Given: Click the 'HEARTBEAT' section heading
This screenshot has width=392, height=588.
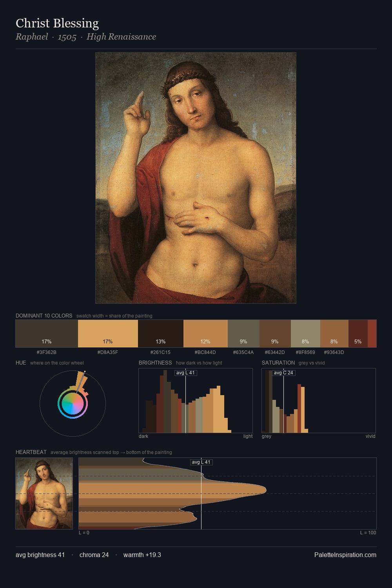Looking at the screenshot, I should [31, 452].
